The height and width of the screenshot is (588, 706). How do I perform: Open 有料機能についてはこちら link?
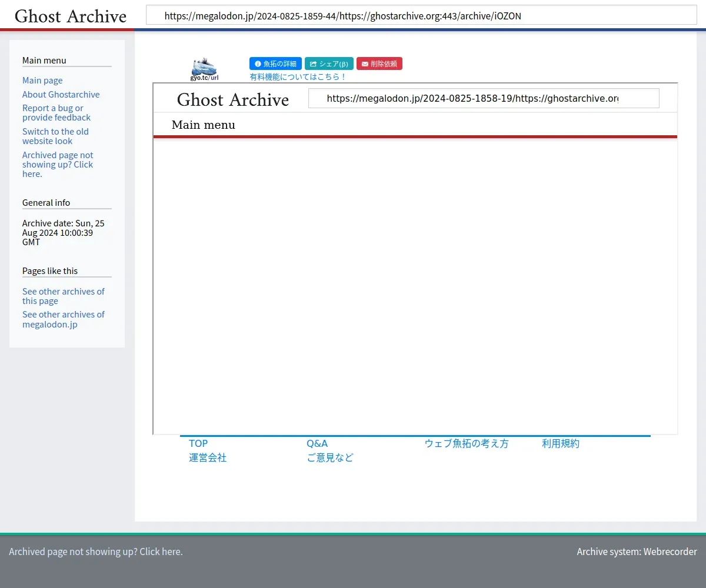click(298, 77)
